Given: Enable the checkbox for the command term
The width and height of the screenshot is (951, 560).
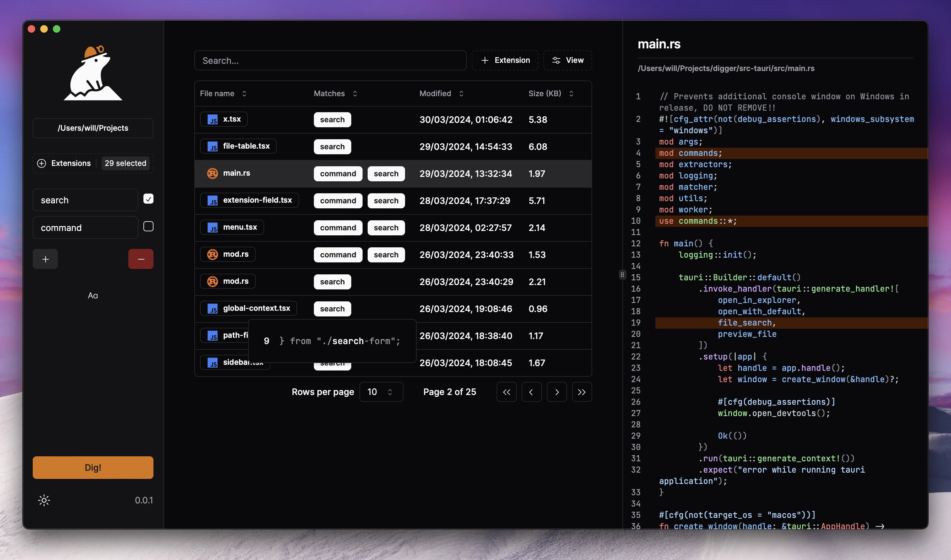Looking at the screenshot, I should [148, 226].
